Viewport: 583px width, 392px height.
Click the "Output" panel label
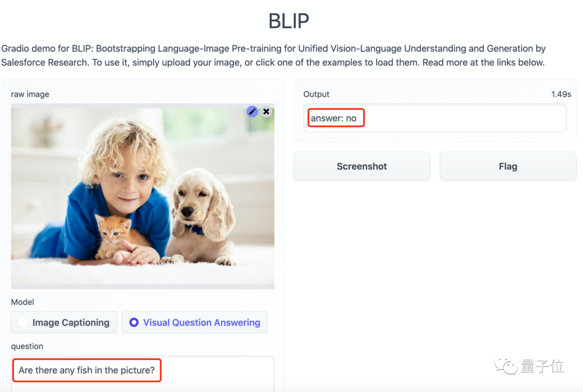(x=316, y=94)
